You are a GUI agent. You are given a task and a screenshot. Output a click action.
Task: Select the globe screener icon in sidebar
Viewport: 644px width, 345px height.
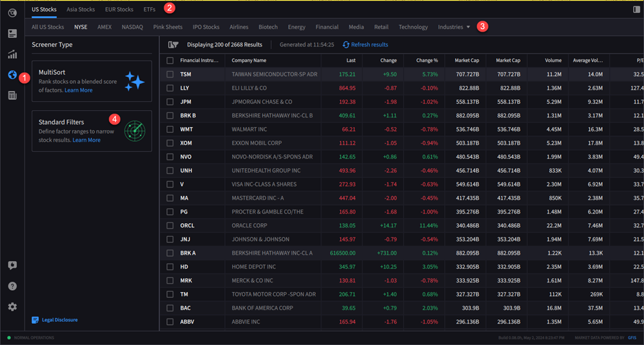pyautogui.click(x=12, y=75)
